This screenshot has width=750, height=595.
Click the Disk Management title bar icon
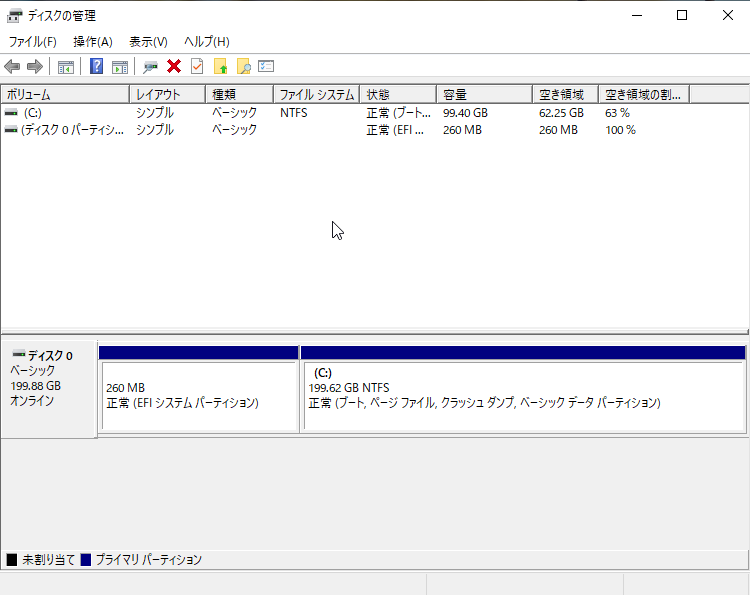click(14, 15)
